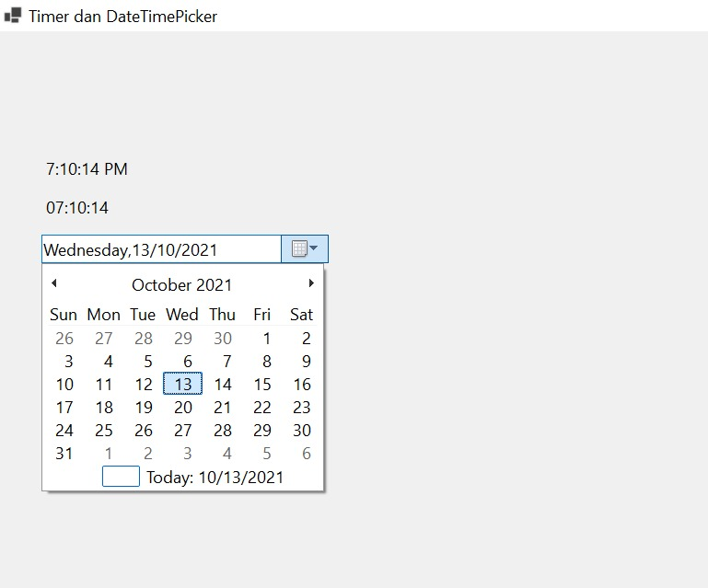Select Saturday October 9

click(x=307, y=361)
